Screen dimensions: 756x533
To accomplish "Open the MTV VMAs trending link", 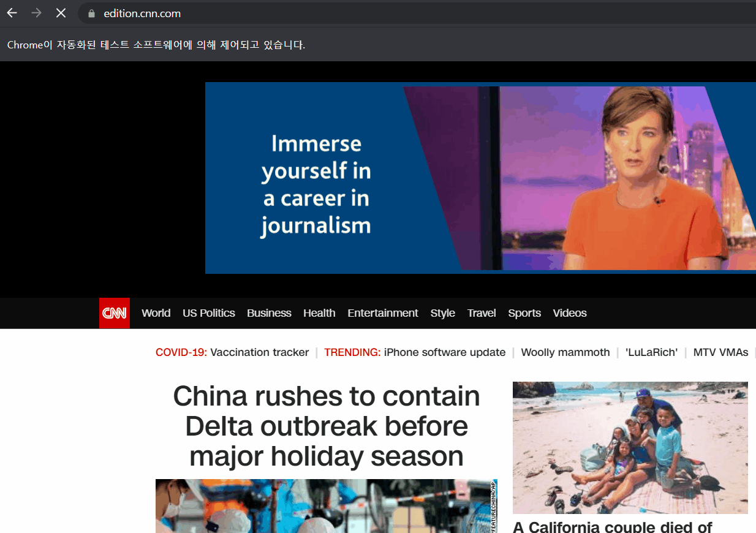I will (720, 352).
